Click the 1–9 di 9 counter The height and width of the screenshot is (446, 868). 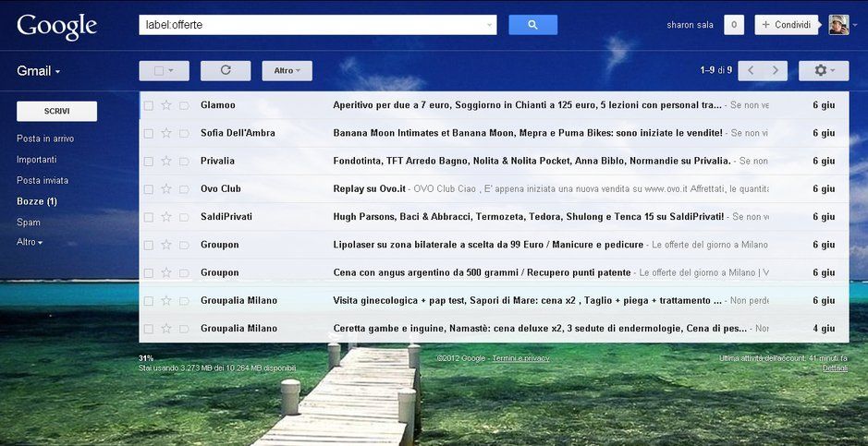click(715, 70)
